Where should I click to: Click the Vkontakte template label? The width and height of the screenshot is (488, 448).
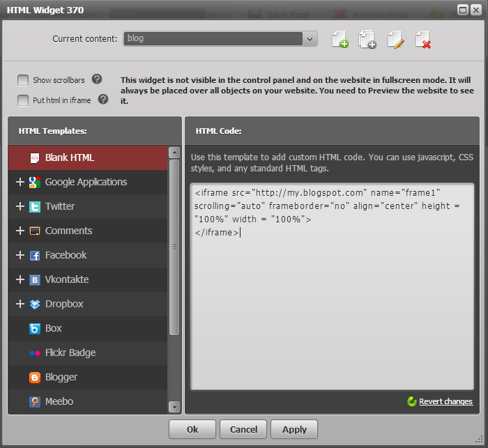point(67,279)
